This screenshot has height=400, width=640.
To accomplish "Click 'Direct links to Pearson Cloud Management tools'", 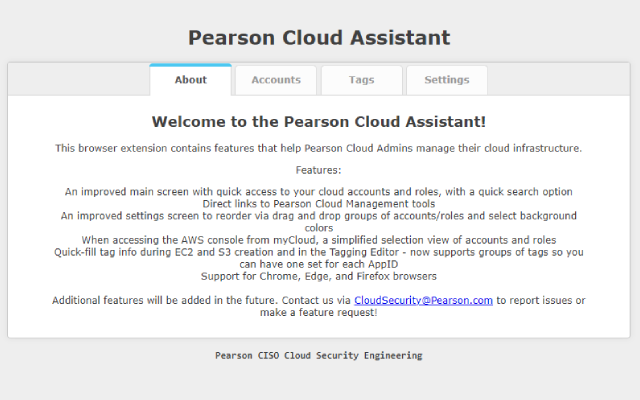I will coord(319,203).
